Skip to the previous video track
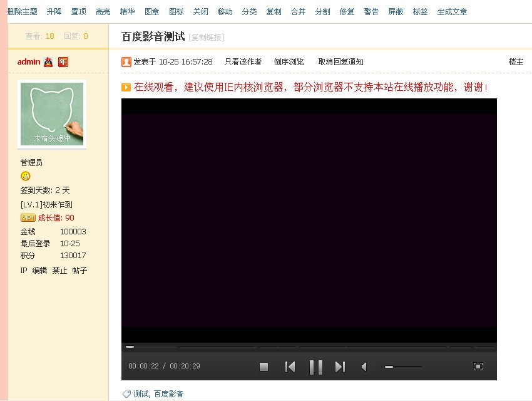 click(x=290, y=367)
